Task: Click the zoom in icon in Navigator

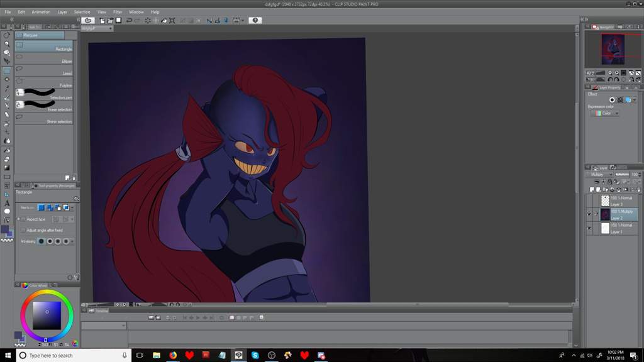Action: 617,73
